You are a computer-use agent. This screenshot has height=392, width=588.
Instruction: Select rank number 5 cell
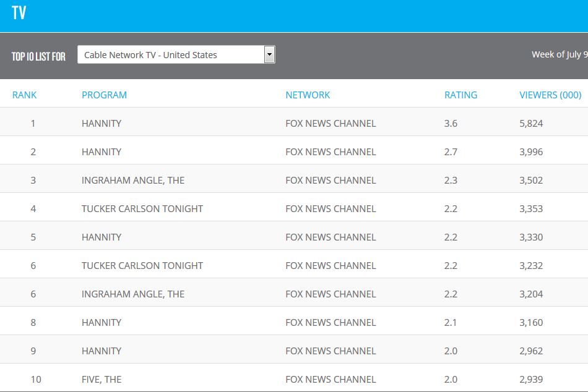click(x=33, y=237)
